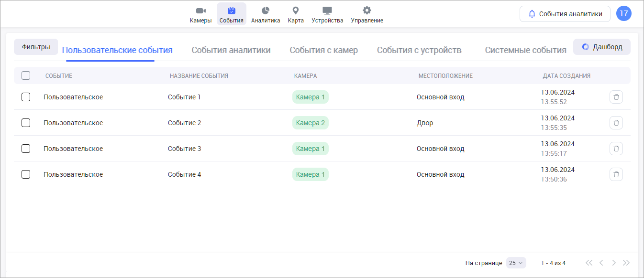
Task: Click the user avatar badge 17
Action: point(624,13)
